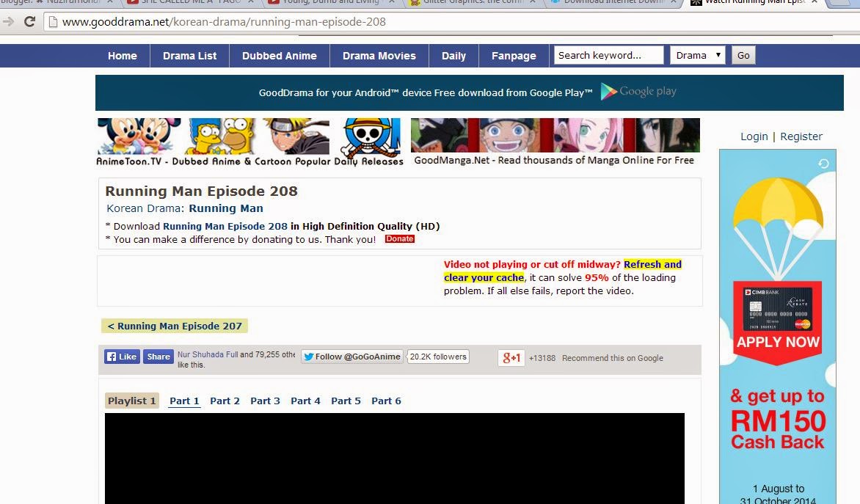Click the browser address bar URL
Screen dimensions: 860x504
[224, 22]
